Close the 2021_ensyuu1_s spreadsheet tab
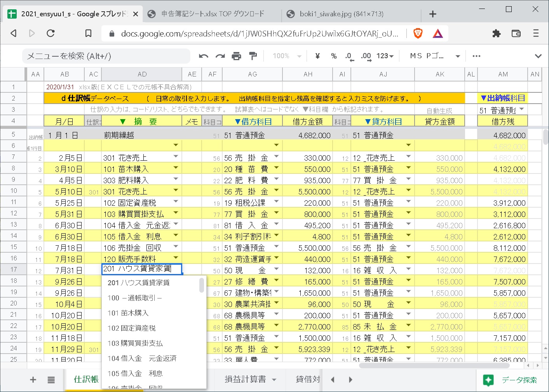The width and height of the screenshot is (549, 392). click(136, 14)
